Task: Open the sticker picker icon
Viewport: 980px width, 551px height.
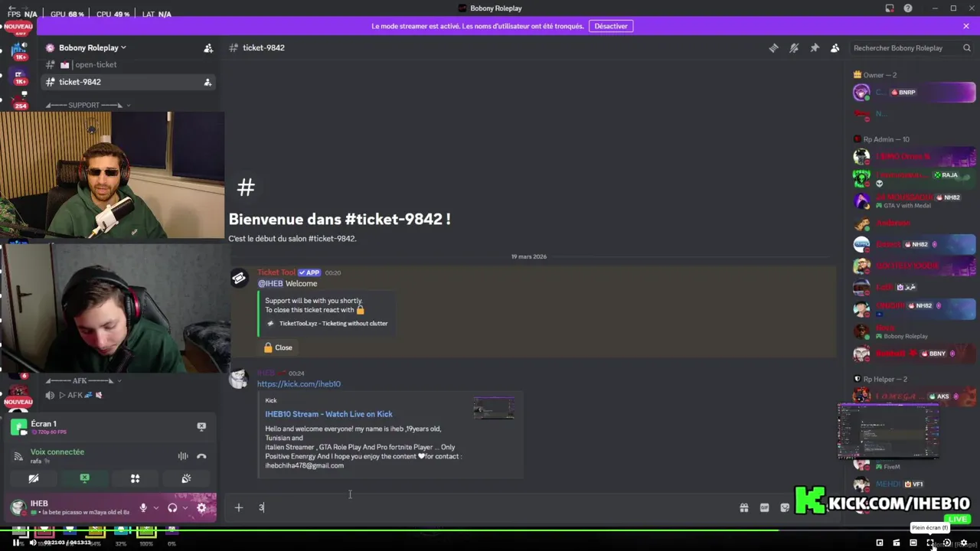Action: (785, 507)
